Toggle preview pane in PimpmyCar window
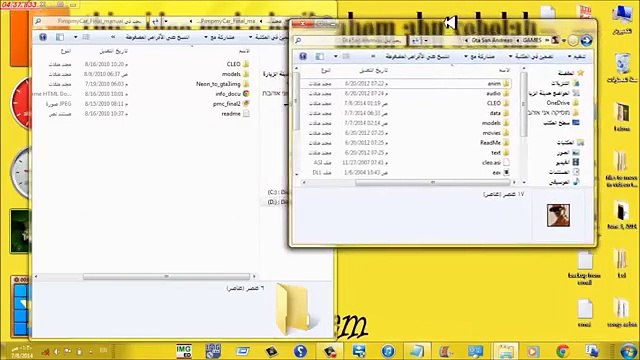 [x=60, y=37]
